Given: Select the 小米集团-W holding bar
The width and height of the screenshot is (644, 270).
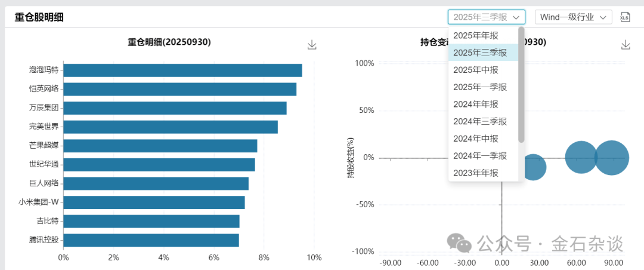Looking at the screenshot, I should [x=154, y=202].
